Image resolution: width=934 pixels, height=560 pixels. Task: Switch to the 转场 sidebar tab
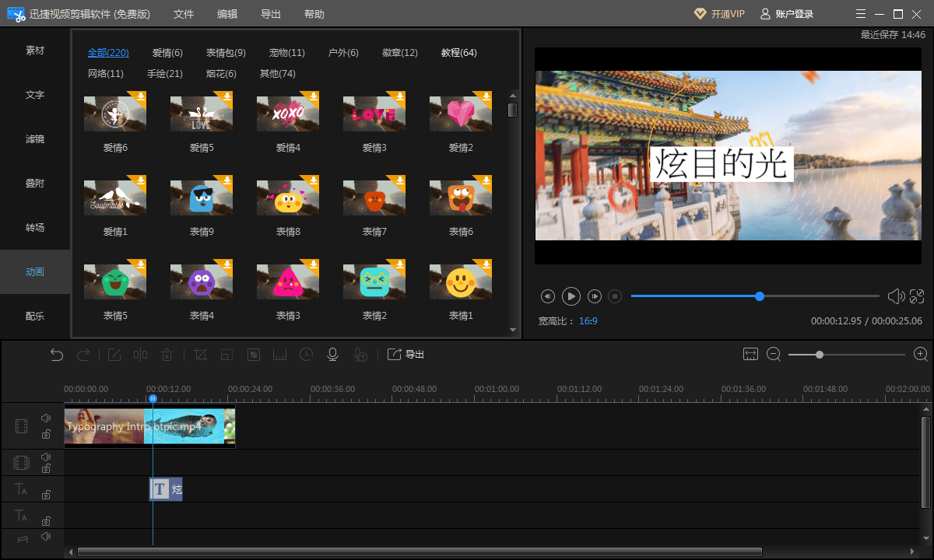coord(35,228)
